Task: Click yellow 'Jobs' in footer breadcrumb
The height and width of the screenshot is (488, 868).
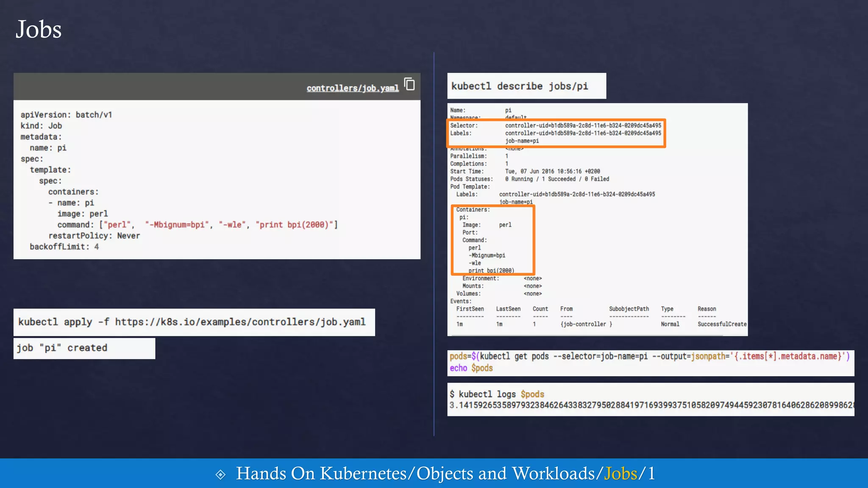Action: pyautogui.click(x=621, y=474)
